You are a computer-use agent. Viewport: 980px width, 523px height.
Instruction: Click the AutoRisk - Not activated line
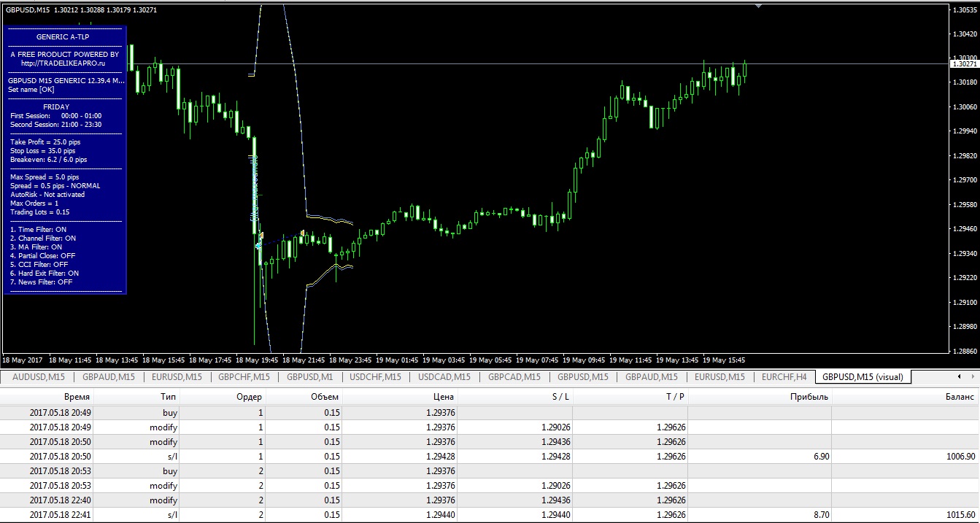click(47, 195)
